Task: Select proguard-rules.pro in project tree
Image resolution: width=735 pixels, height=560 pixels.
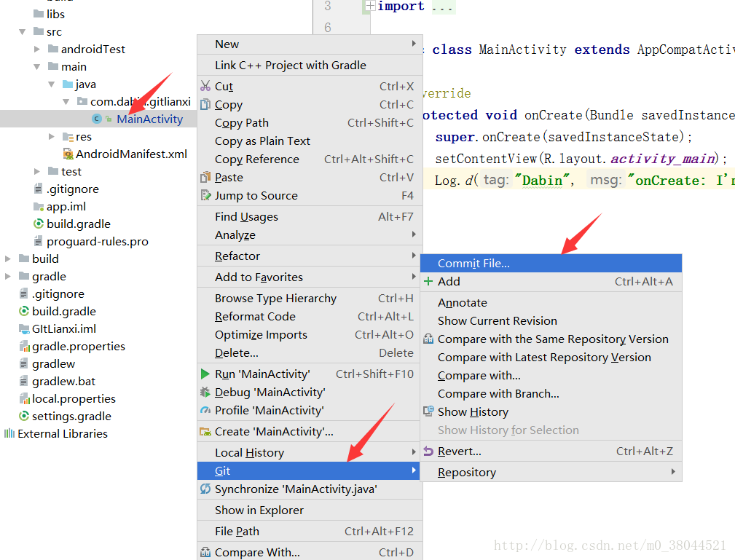Action: [x=97, y=241]
